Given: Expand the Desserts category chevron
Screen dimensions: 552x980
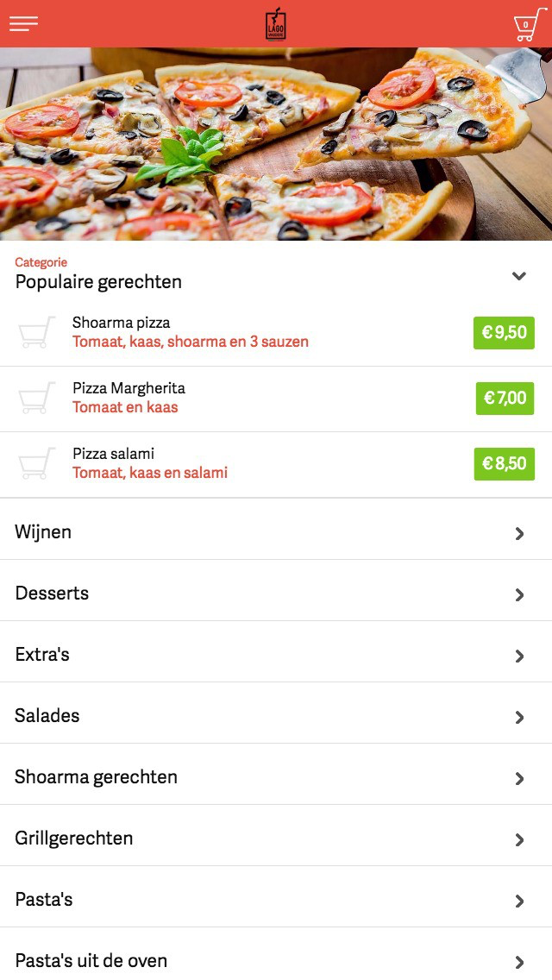Looking at the screenshot, I should [519, 594].
